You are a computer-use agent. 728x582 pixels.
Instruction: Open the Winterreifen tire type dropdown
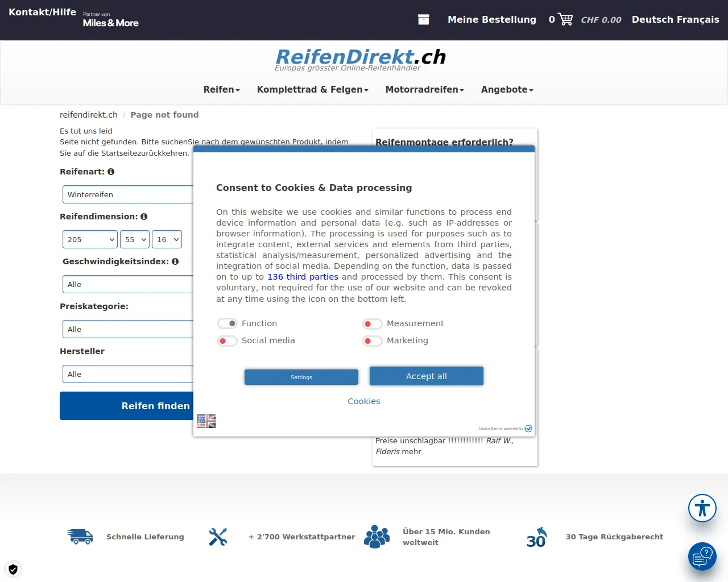click(x=128, y=194)
